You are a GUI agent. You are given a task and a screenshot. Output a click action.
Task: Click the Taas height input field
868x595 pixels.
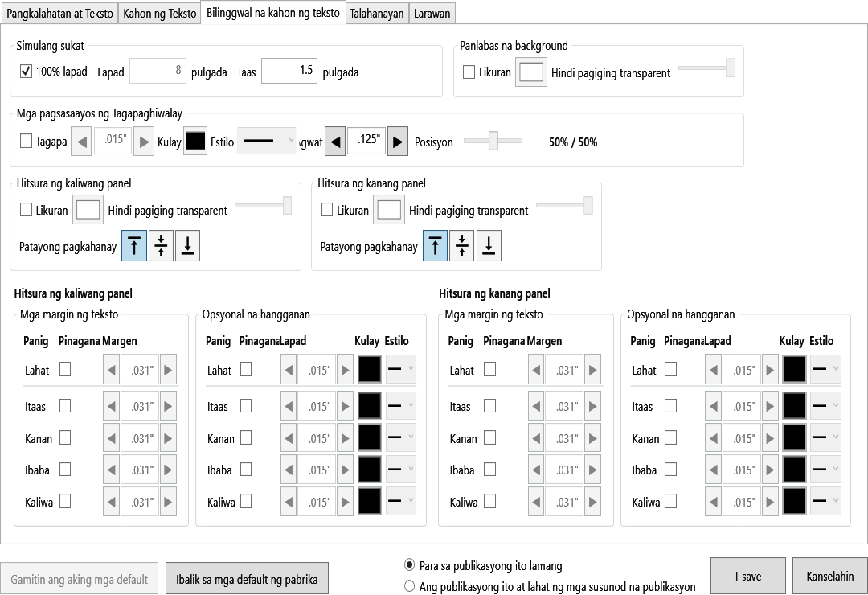coord(289,71)
